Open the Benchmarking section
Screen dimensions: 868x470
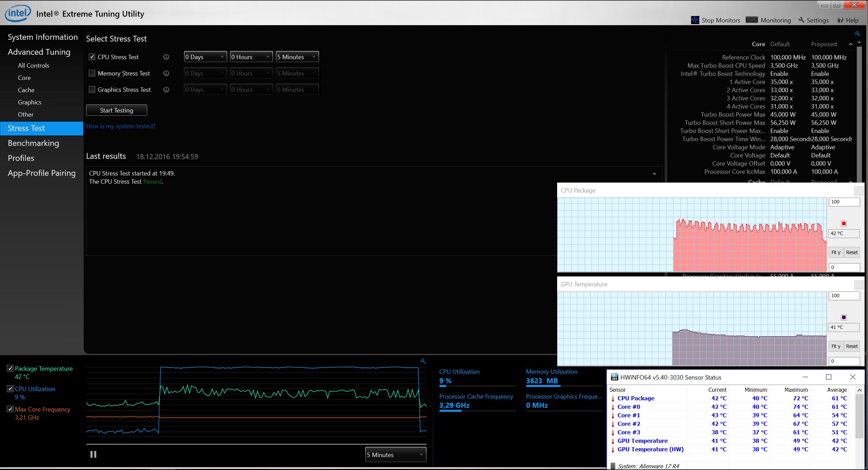(x=33, y=143)
